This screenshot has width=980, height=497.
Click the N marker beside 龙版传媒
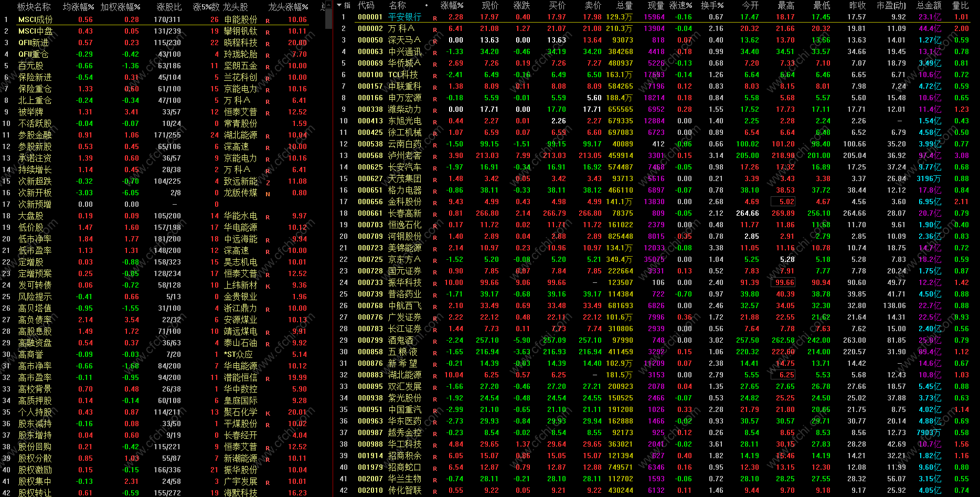[x=268, y=194]
